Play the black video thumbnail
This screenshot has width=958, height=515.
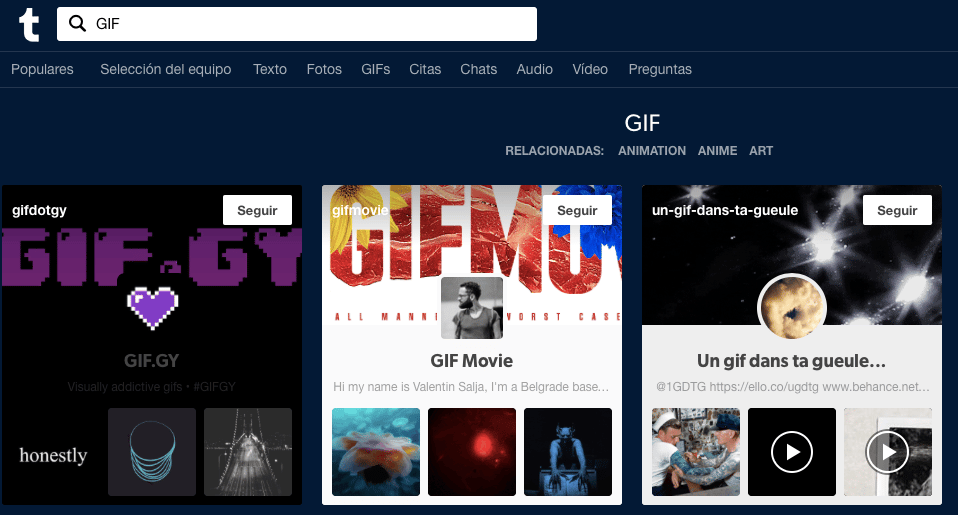(792, 452)
